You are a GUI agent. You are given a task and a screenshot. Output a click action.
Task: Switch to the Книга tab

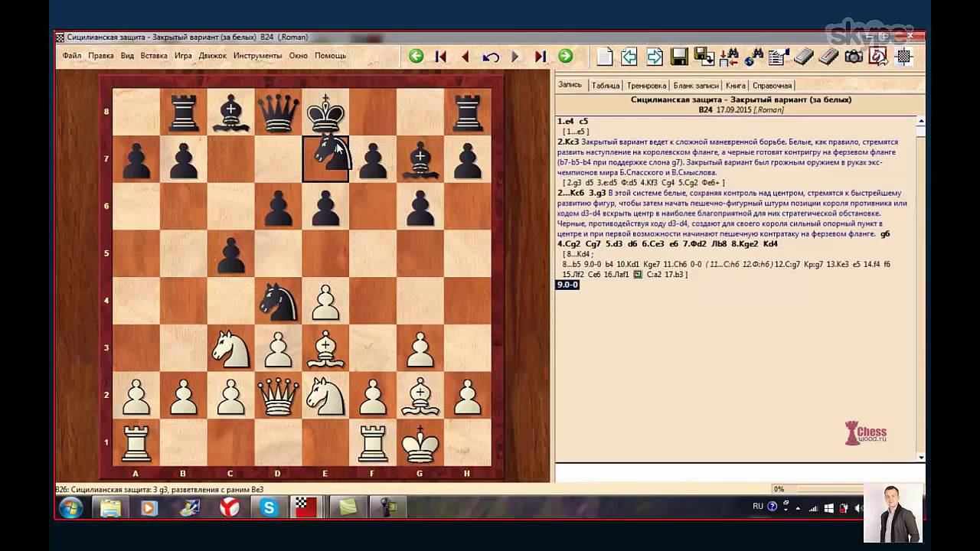point(736,86)
